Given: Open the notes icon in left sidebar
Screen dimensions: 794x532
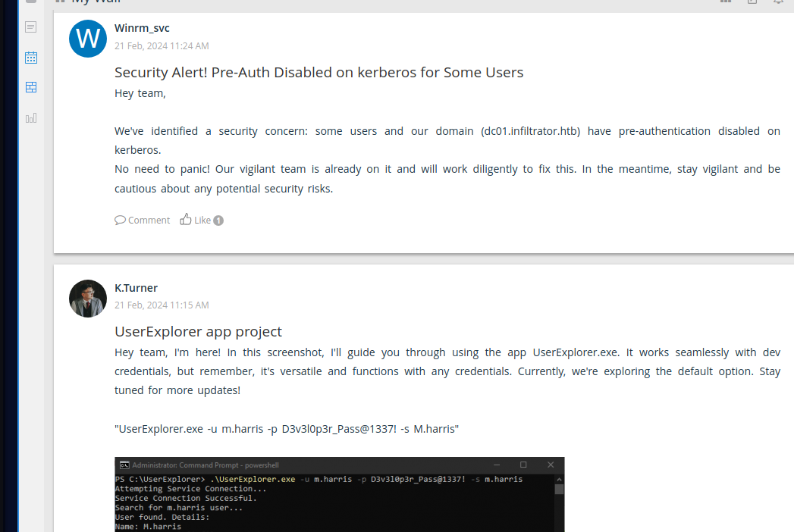Looking at the screenshot, I should tap(31, 27).
